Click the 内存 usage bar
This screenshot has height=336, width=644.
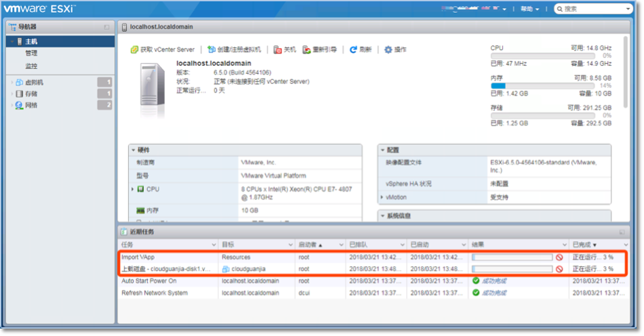[542, 86]
